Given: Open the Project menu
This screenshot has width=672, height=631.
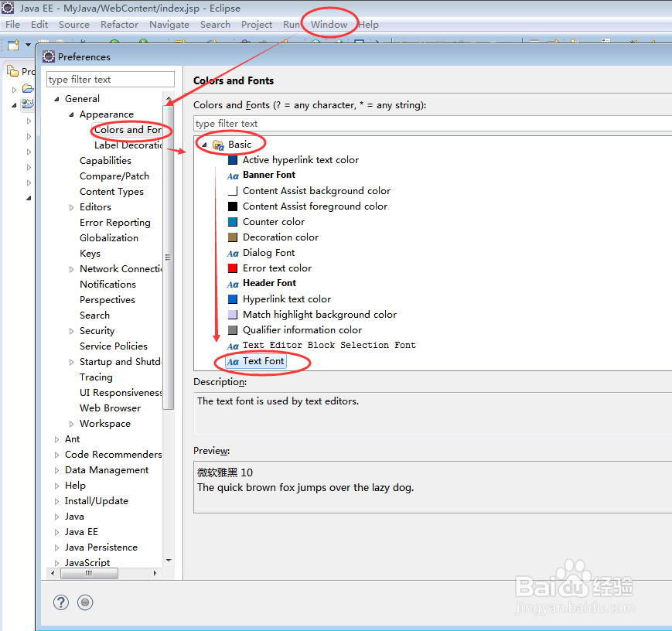Looking at the screenshot, I should (256, 25).
